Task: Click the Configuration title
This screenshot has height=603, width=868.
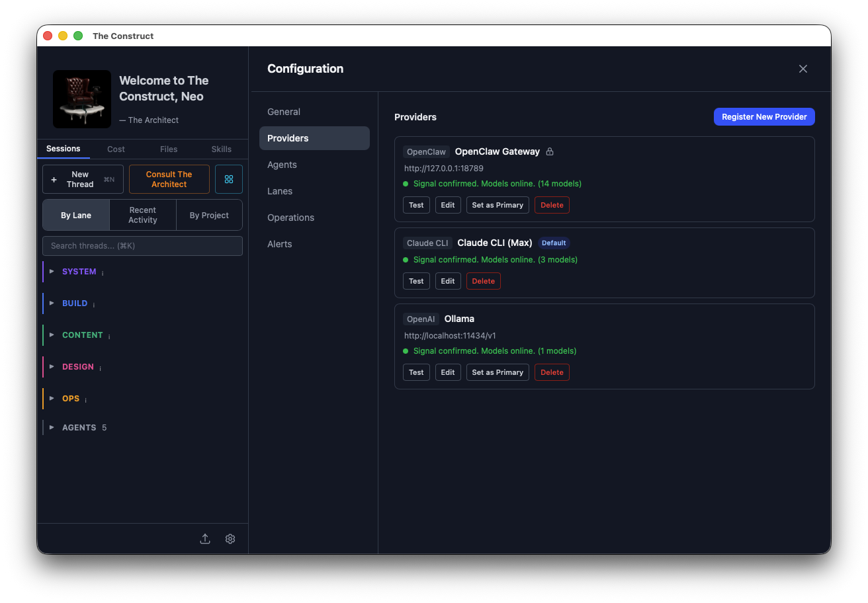Action: 305,69
